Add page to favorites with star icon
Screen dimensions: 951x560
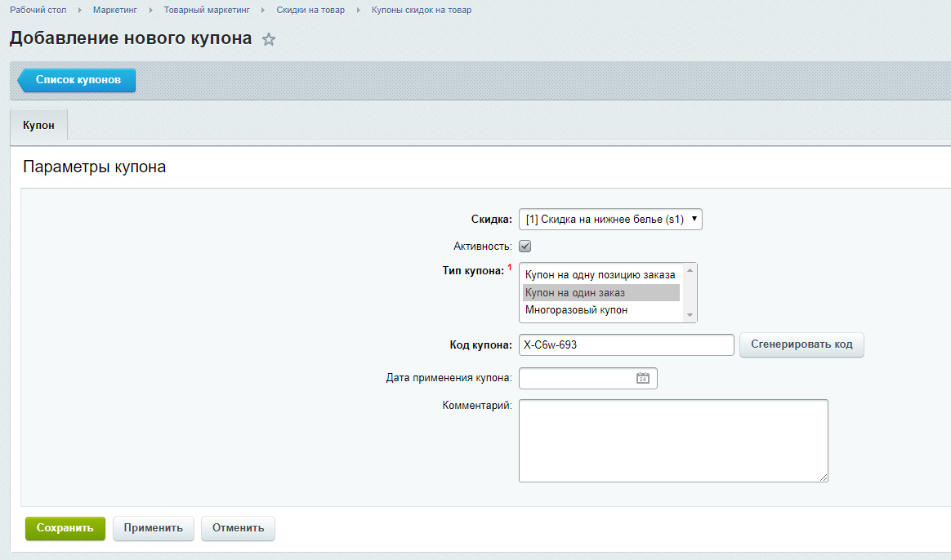click(x=269, y=39)
